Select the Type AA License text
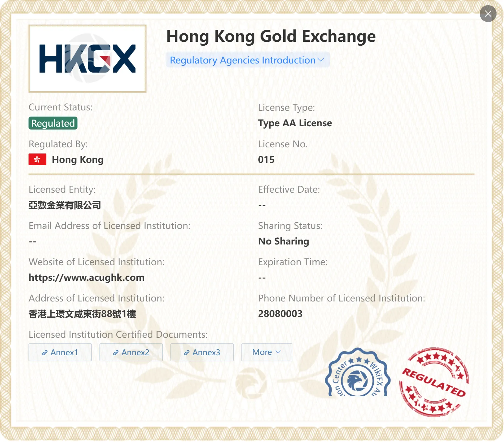Image resolution: width=504 pixels, height=442 pixels. [x=295, y=123]
